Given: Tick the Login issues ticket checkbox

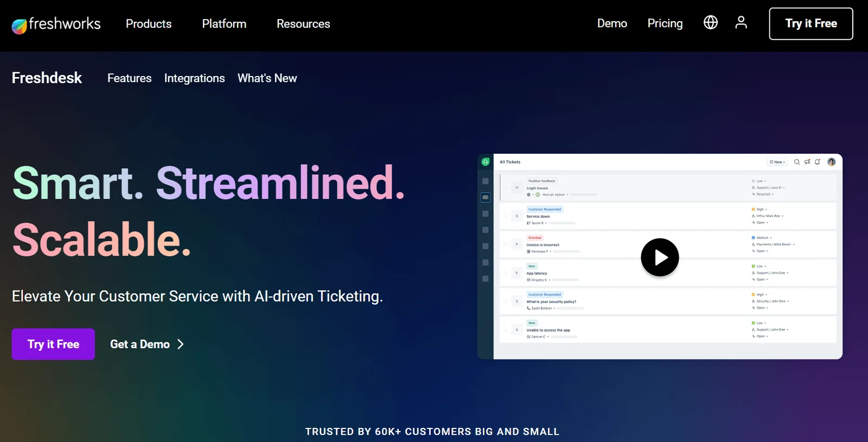Looking at the screenshot, I should pos(506,187).
